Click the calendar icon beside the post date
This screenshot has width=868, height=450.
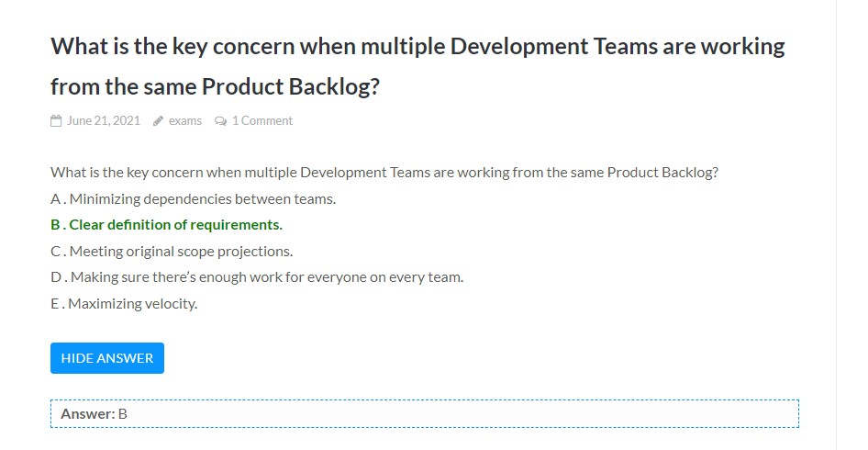(x=56, y=120)
